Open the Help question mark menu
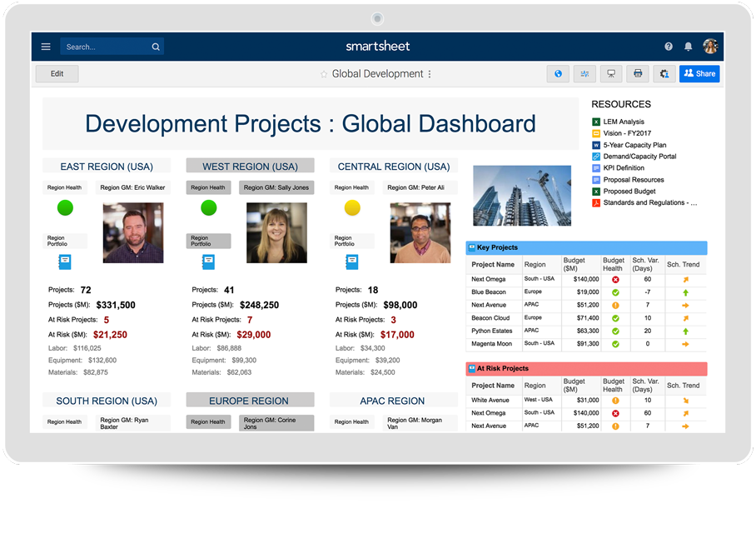The width and height of the screenshot is (756, 533). tap(667, 47)
